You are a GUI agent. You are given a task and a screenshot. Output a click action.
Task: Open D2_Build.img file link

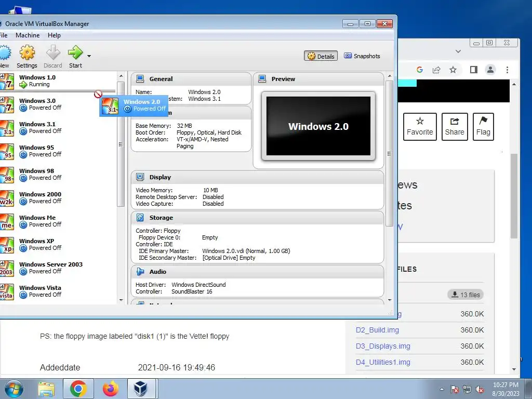click(x=377, y=330)
